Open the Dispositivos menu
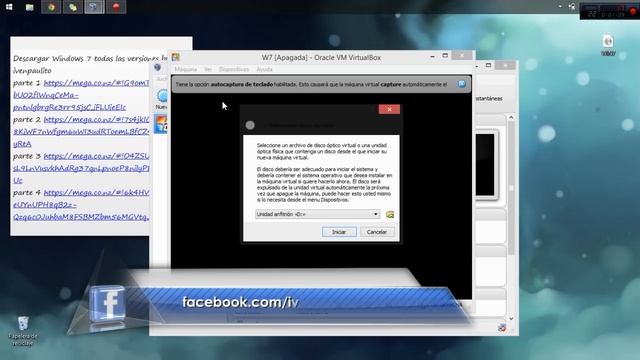 pyautogui.click(x=234, y=69)
